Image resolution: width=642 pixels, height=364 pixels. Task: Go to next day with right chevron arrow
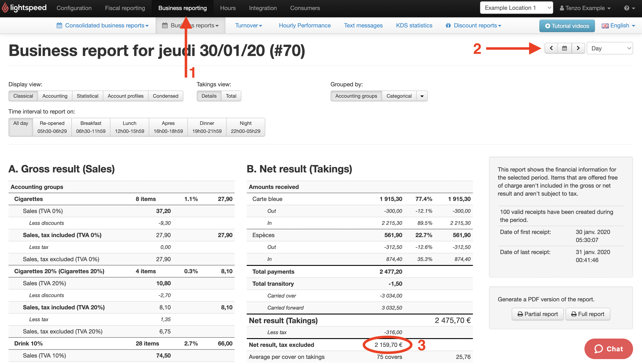tap(578, 48)
